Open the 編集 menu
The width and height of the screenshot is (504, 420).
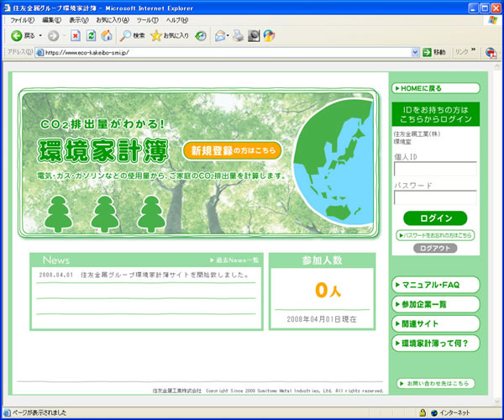click(x=51, y=20)
